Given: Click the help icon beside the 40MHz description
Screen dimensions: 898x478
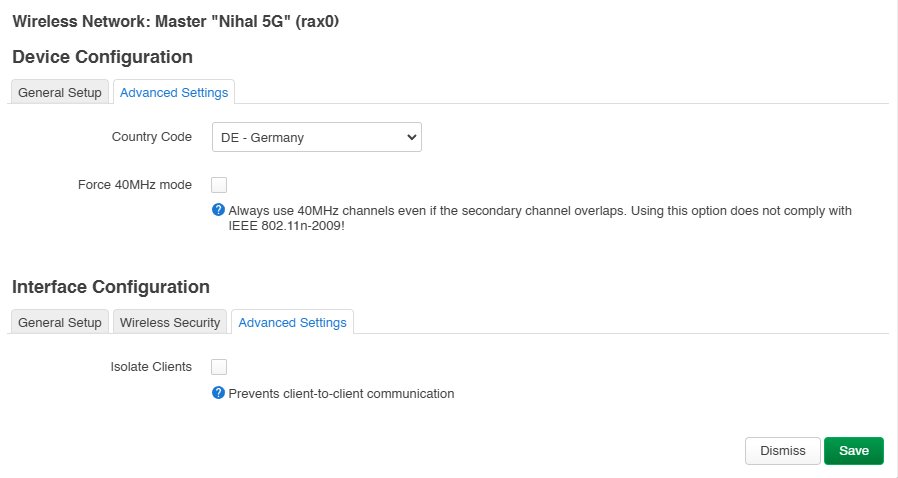Looking at the screenshot, I should [x=218, y=210].
